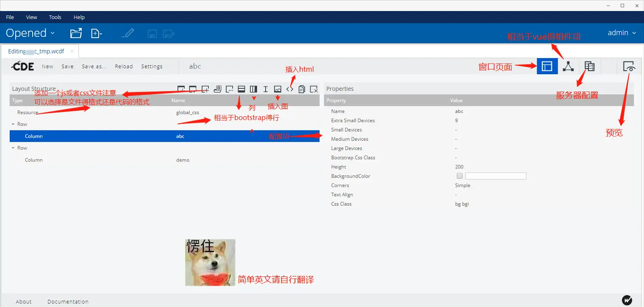Screen dimensions: 644x307
Task: Click the Small Devices property row
Action: (x=479, y=130)
